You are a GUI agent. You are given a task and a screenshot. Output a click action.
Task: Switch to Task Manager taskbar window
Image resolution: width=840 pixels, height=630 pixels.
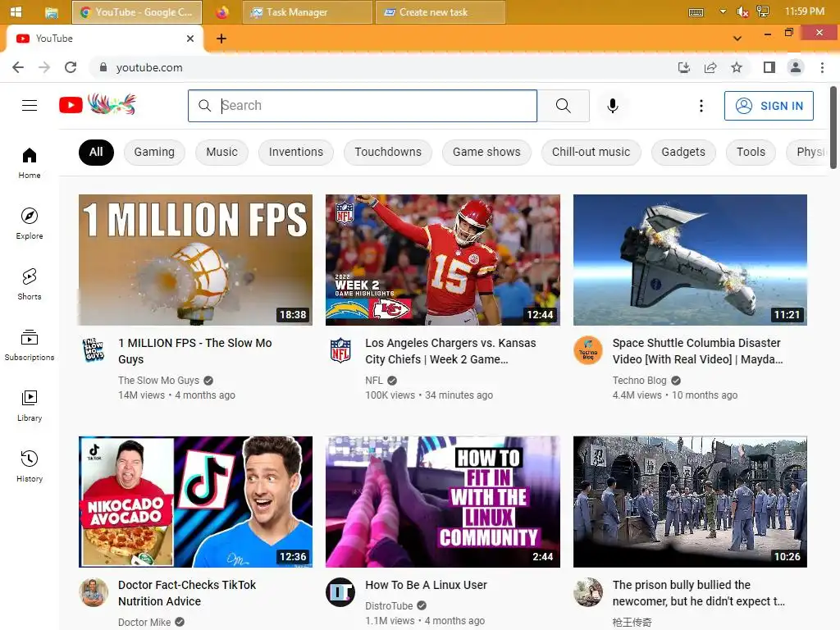308,11
